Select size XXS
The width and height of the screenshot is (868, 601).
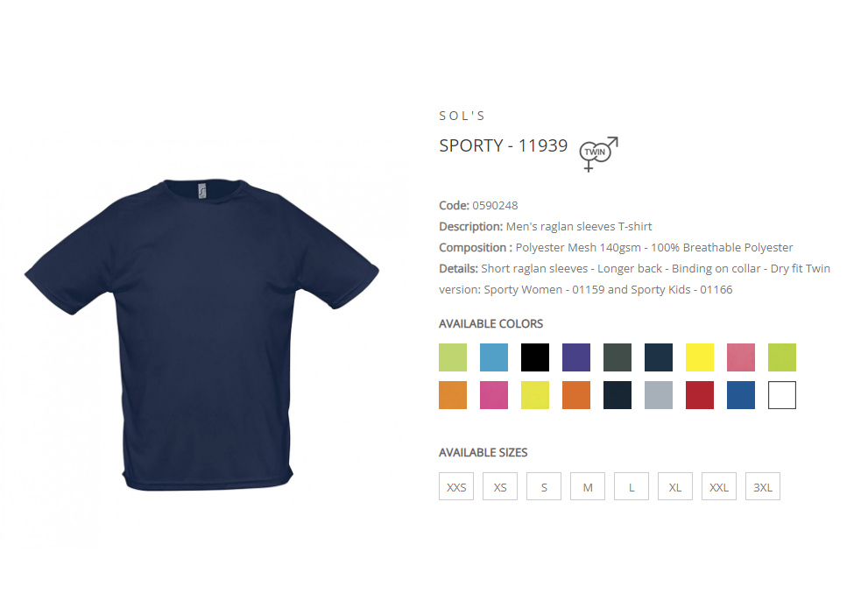[x=456, y=486]
